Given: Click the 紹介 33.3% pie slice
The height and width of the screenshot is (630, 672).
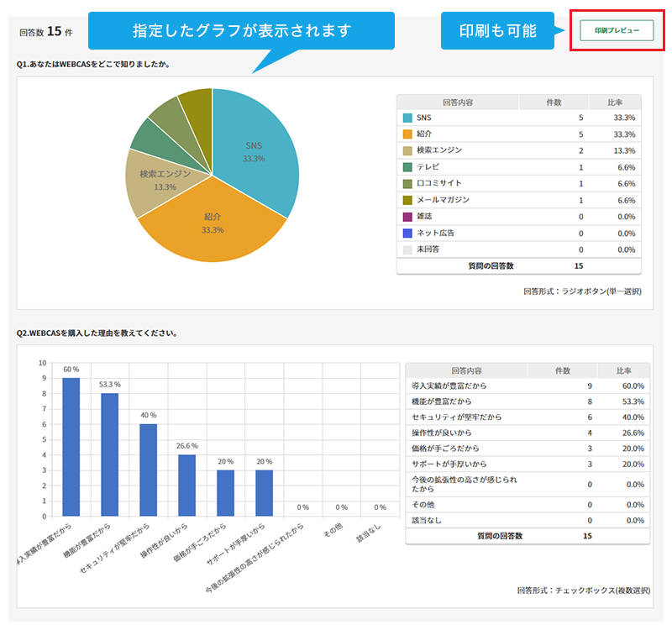Looking at the screenshot, I should tap(213, 223).
